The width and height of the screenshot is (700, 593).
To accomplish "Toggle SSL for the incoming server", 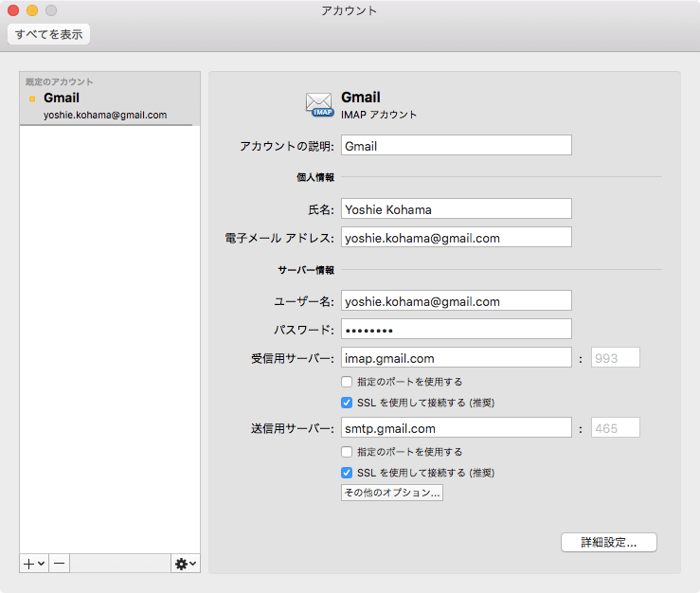I will click(347, 403).
